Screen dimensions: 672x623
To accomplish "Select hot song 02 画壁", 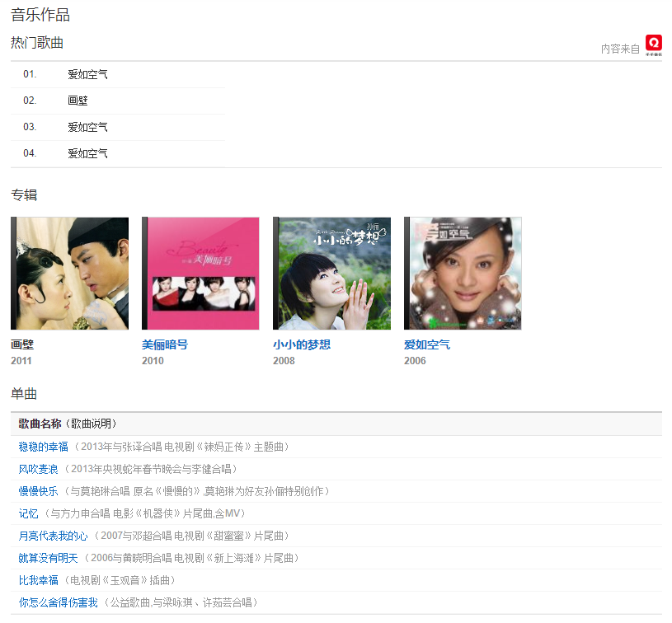I will click(78, 101).
